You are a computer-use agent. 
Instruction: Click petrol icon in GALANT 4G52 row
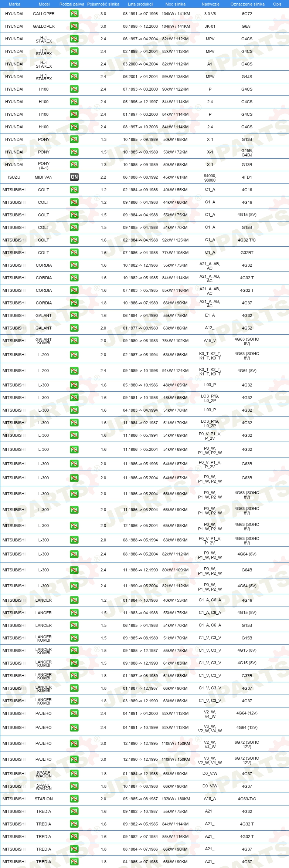(74, 328)
